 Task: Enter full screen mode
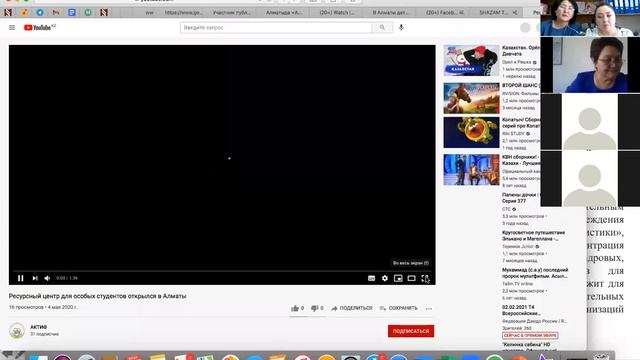pos(425,278)
